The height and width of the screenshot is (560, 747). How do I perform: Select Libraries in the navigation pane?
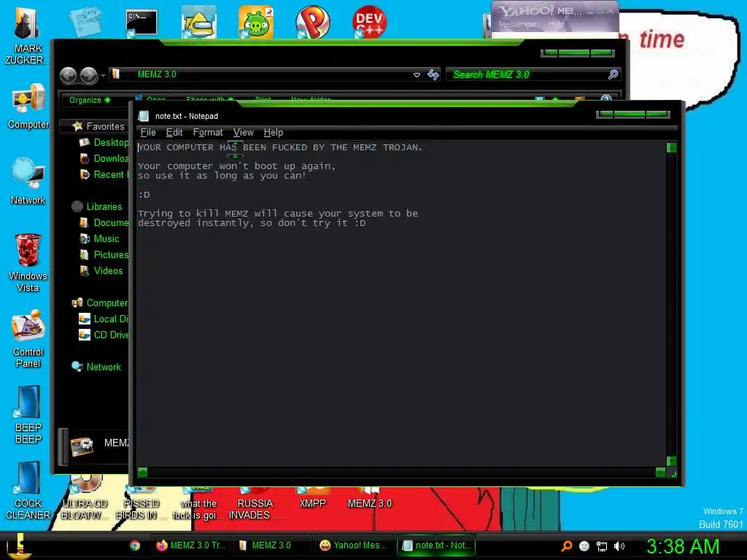coord(97,206)
